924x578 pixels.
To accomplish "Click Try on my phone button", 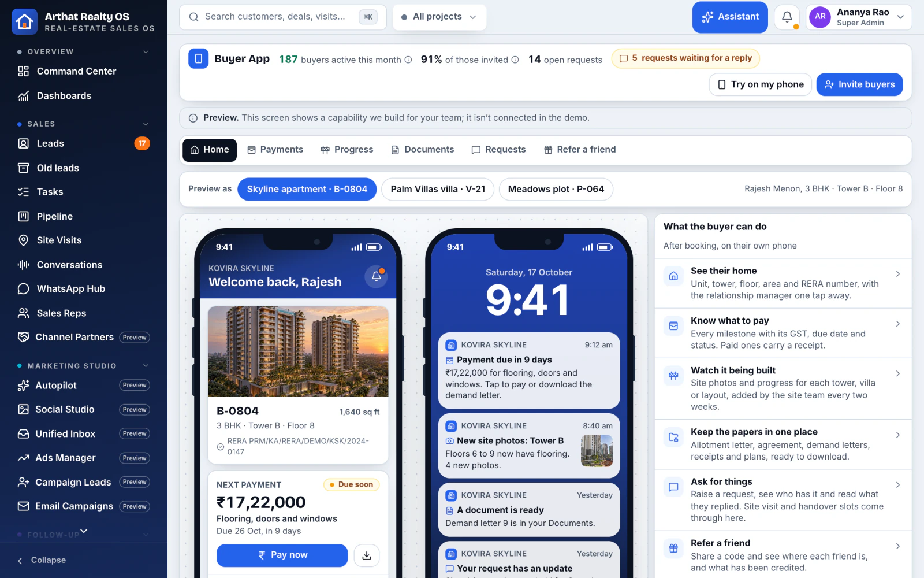I will [x=761, y=84].
